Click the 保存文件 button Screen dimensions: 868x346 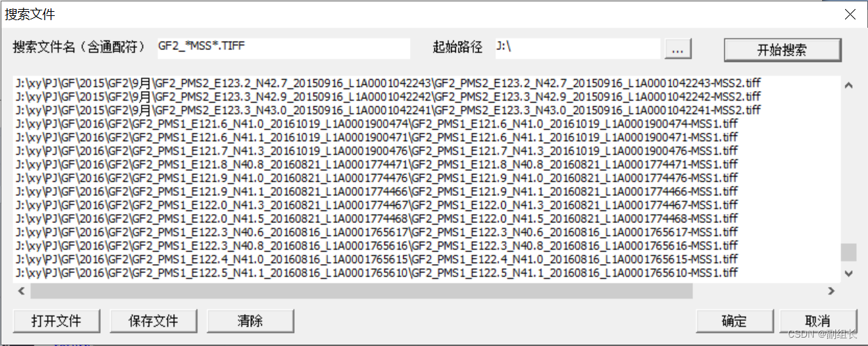(154, 320)
